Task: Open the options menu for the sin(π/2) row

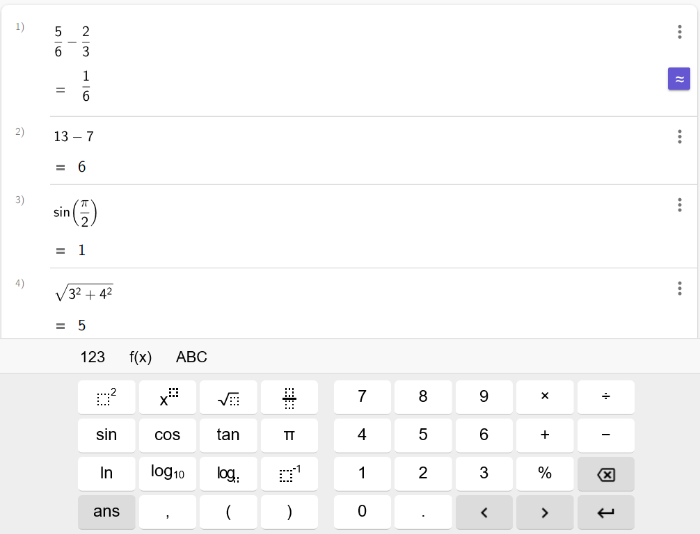Action: pyautogui.click(x=679, y=205)
